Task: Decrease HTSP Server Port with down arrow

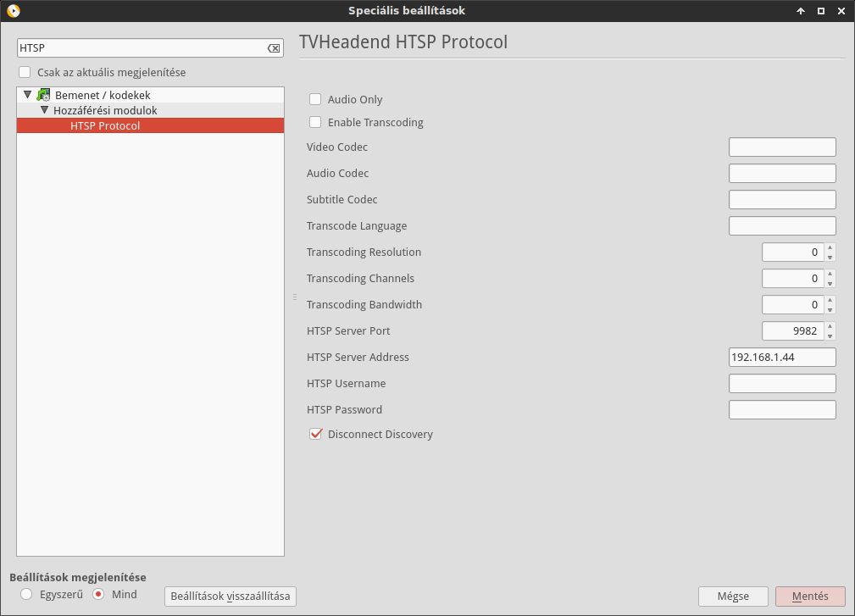Action: point(830,336)
